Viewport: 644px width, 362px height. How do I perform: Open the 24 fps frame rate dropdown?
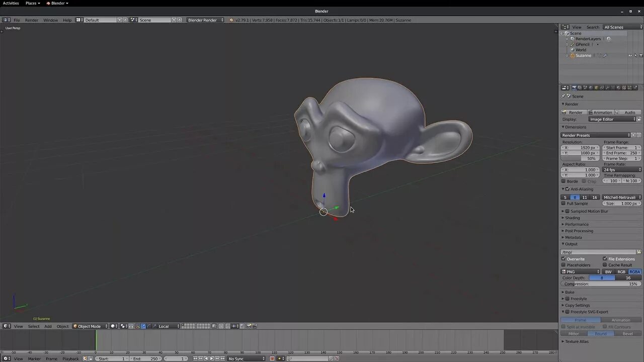622,169
